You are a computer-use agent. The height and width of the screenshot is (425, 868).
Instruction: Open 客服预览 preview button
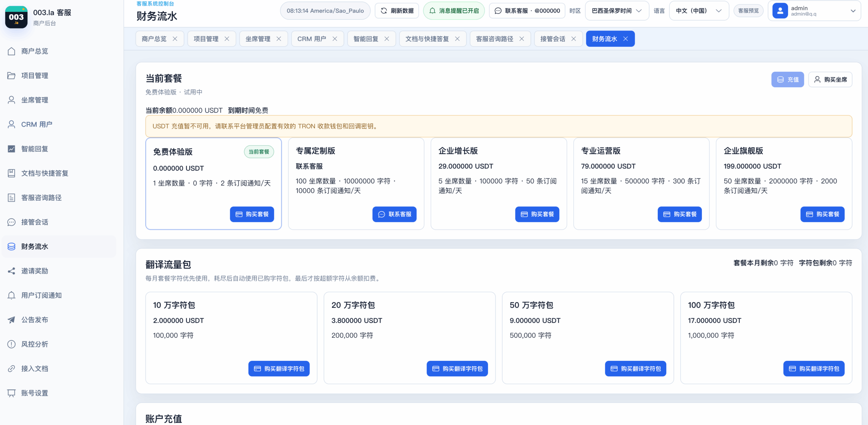[x=749, y=11]
